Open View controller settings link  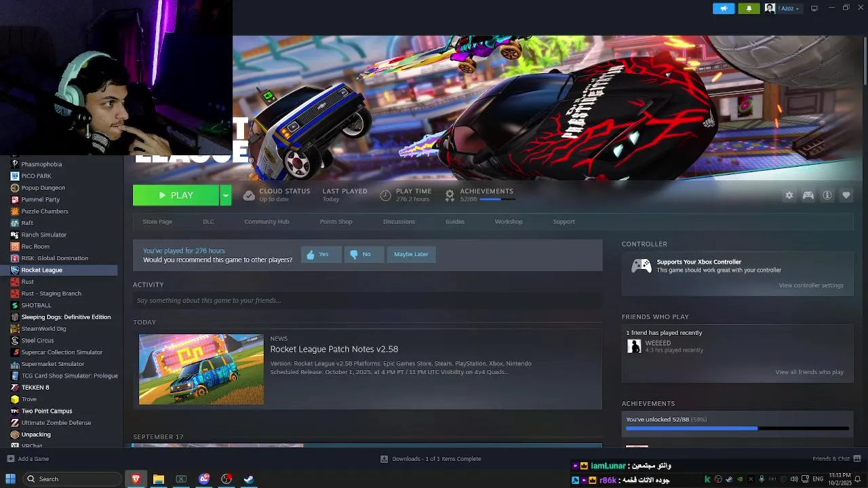[x=811, y=285]
